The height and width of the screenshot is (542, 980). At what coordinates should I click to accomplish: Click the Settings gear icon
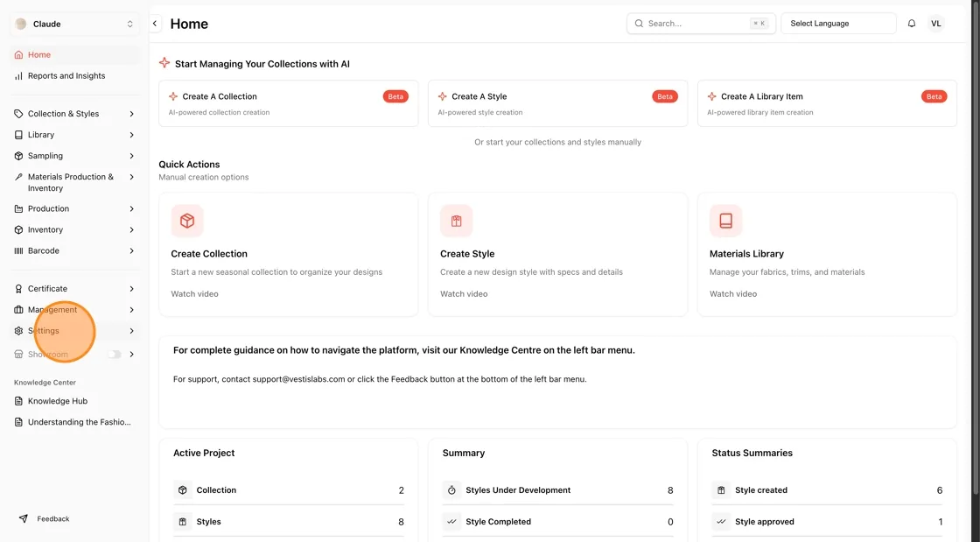(18, 331)
